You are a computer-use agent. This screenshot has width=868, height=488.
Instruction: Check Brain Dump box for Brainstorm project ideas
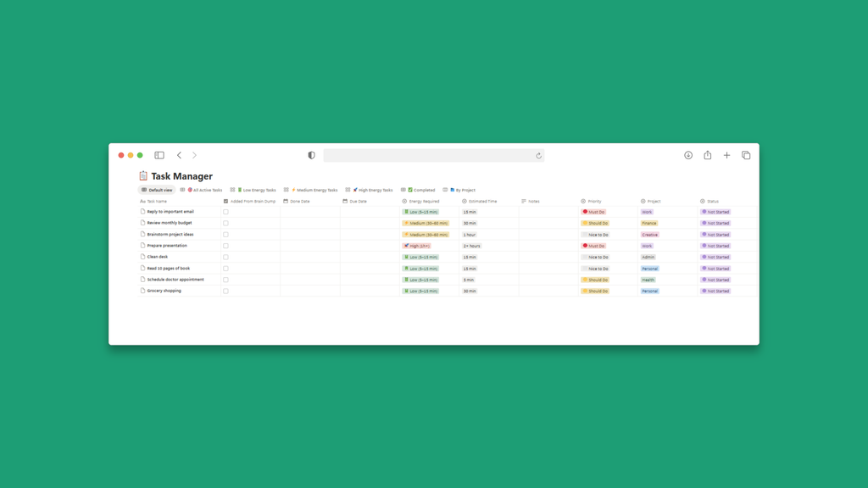coord(225,235)
